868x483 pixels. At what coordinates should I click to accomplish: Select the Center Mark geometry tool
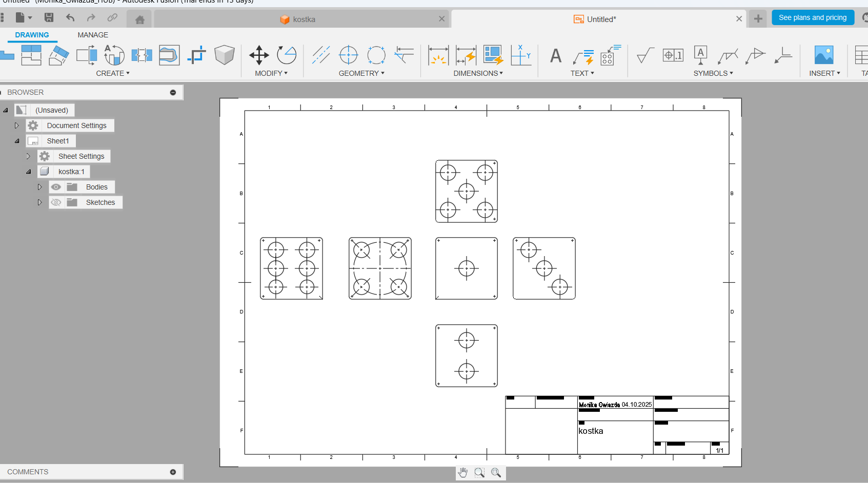[349, 55]
